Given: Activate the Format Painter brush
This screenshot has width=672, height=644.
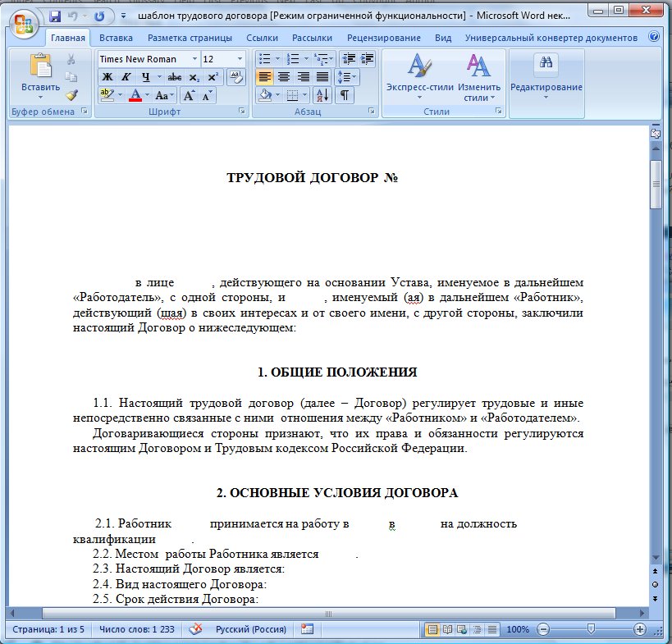Looking at the screenshot, I should 71,94.
